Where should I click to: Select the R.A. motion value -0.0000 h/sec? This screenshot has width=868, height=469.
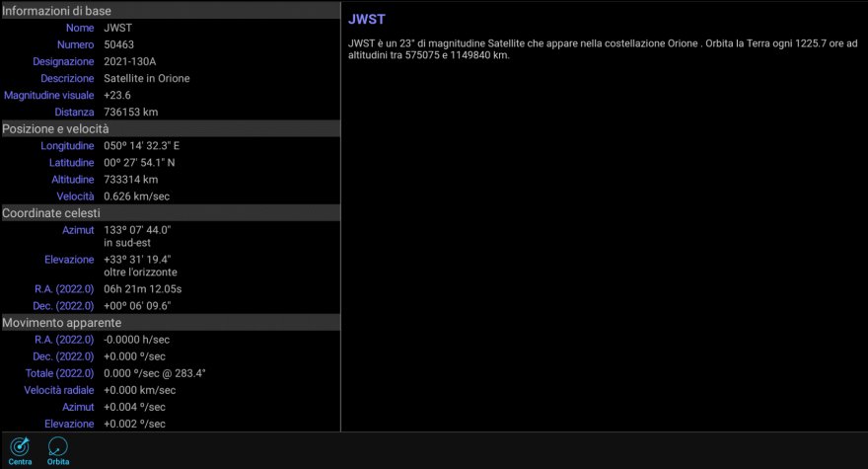click(137, 340)
